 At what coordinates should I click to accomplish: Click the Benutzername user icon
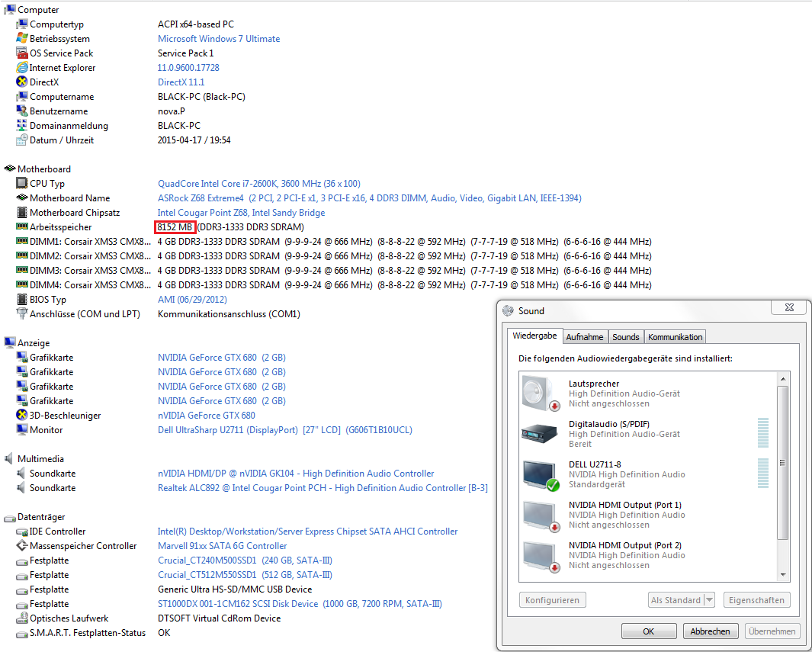[x=22, y=111]
